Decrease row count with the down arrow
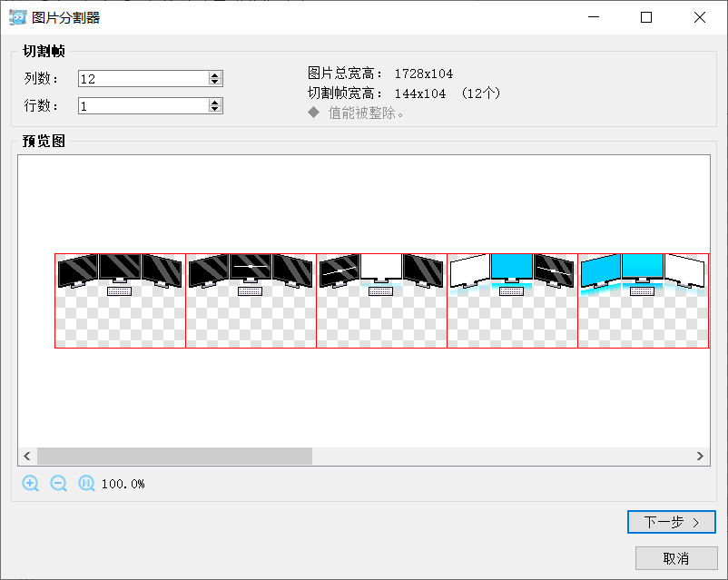Image resolution: width=728 pixels, height=580 pixels. (215, 110)
